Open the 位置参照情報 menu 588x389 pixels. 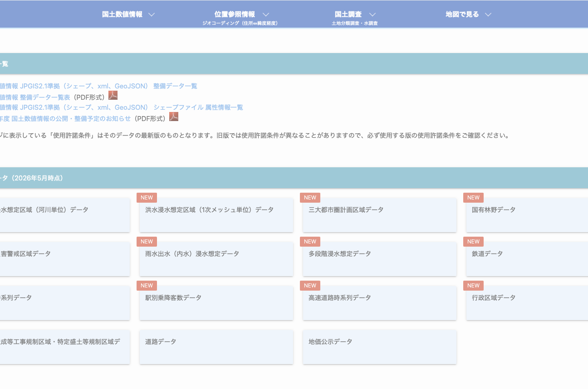[235, 15]
